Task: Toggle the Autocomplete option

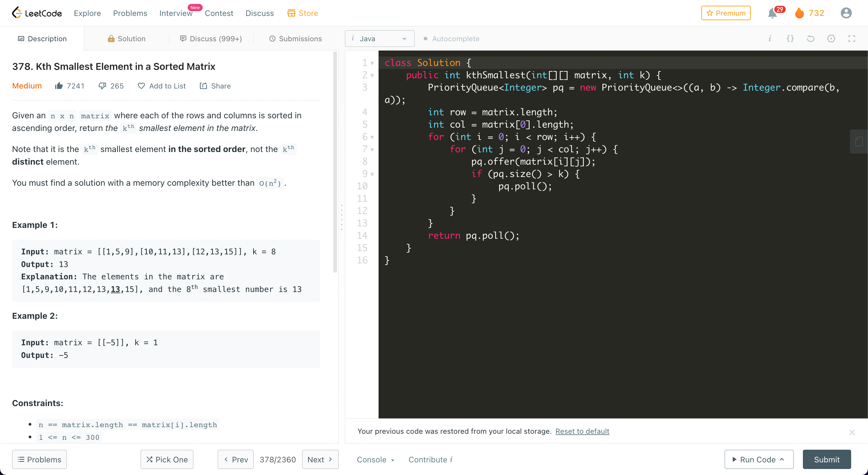Action: (x=451, y=39)
